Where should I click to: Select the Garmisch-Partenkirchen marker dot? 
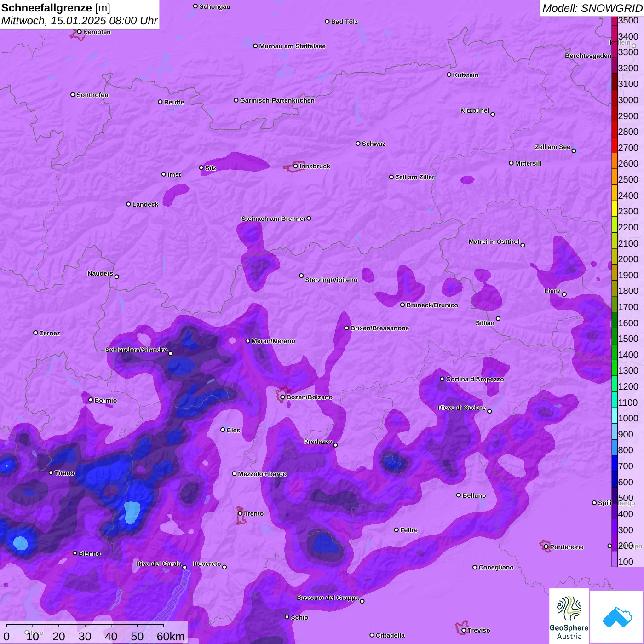(236, 100)
